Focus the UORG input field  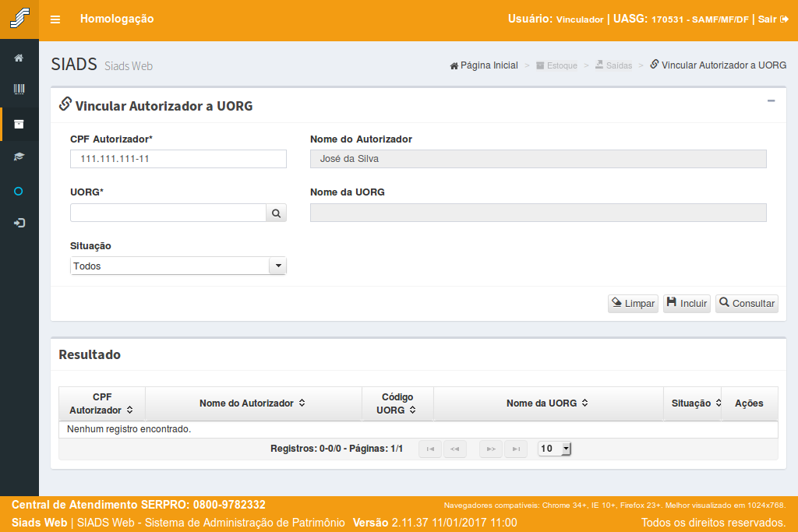[168, 213]
